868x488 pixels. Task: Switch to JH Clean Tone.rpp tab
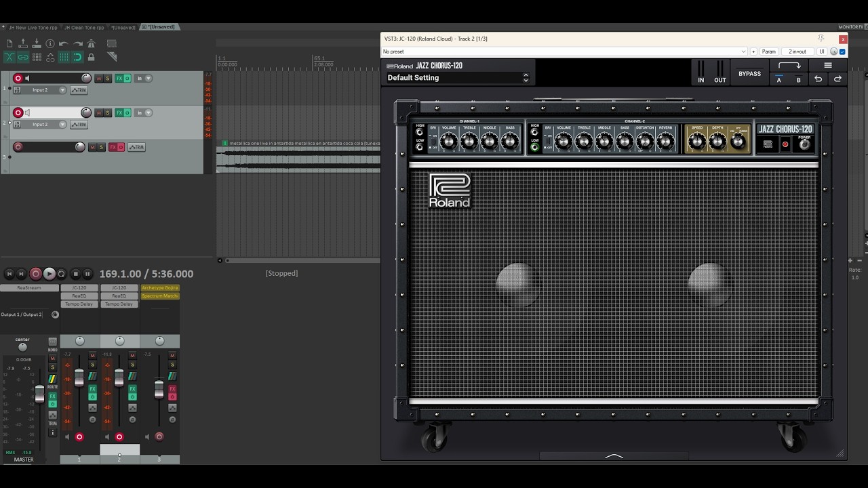pyautogui.click(x=84, y=28)
